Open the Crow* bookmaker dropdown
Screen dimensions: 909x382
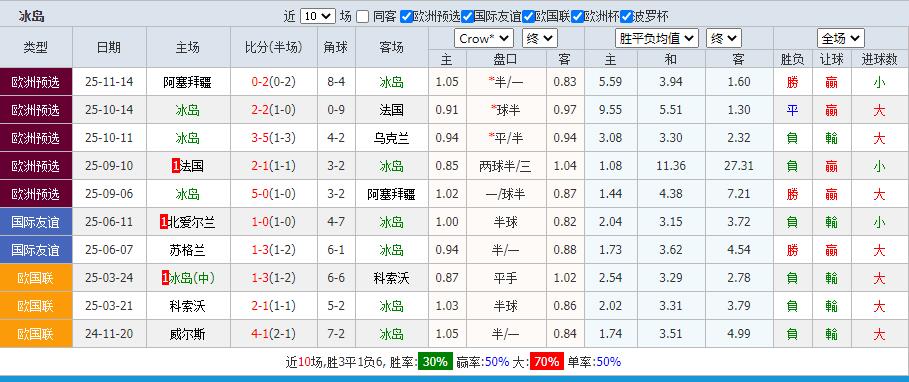[x=483, y=39]
